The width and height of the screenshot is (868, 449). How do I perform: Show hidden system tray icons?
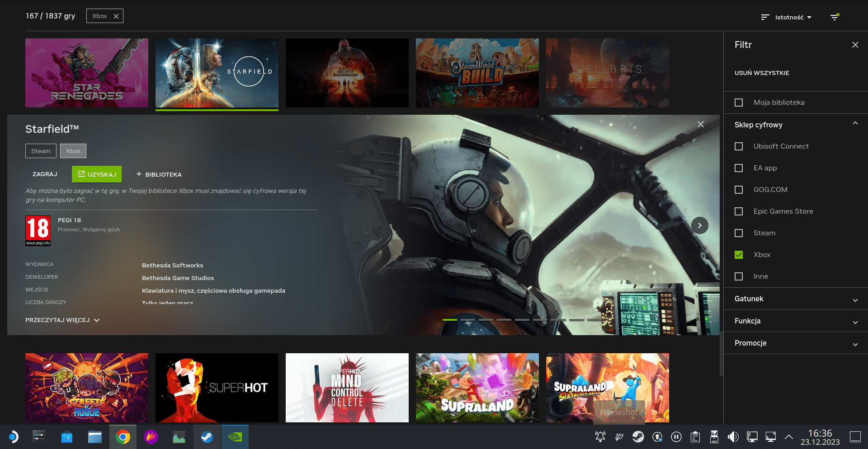coord(789,437)
